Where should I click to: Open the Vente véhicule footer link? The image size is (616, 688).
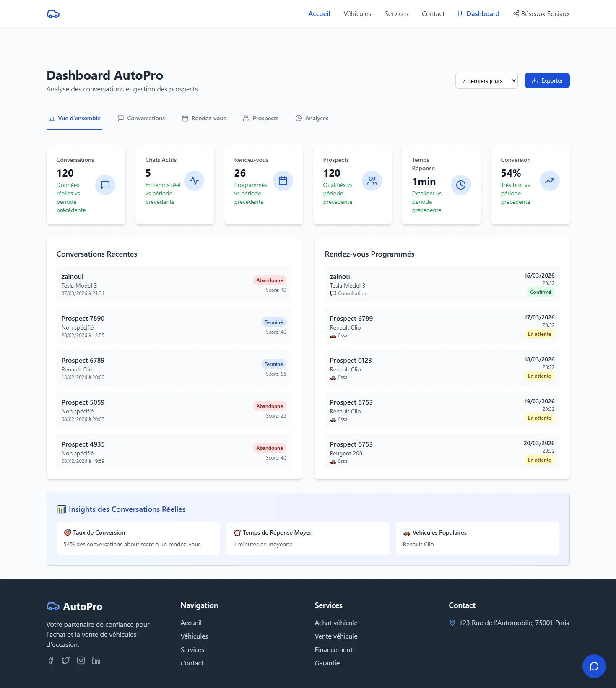[x=336, y=636]
